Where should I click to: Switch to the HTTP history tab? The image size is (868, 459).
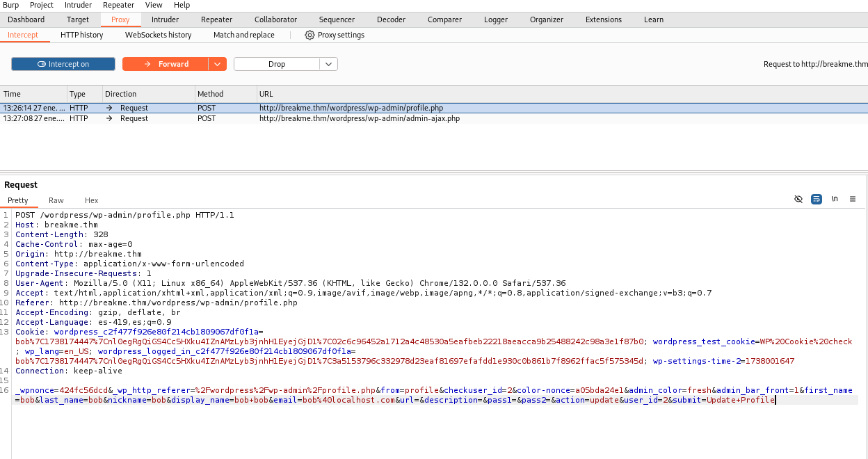click(81, 35)
